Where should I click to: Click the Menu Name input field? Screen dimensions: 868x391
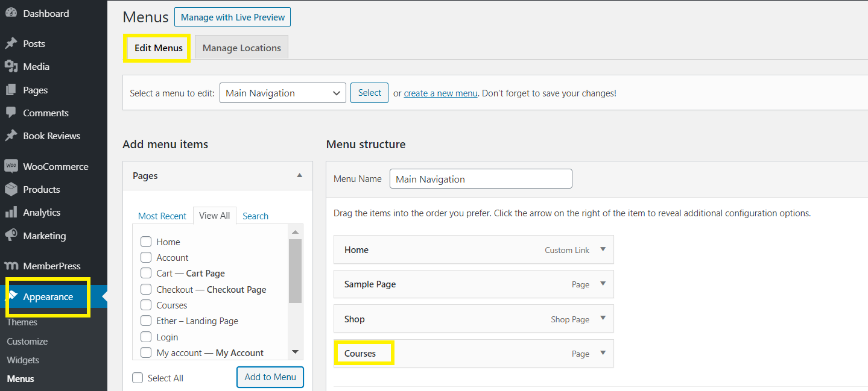click(481, 179)
